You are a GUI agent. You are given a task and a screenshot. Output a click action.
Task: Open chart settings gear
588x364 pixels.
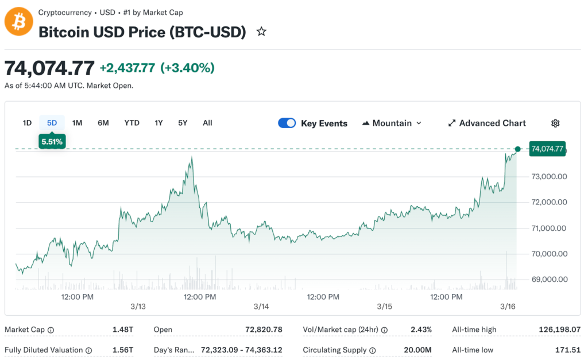click(555, 123)
